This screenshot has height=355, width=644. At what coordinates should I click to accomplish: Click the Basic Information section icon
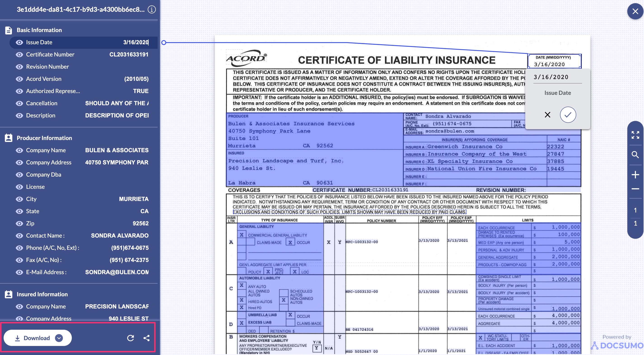tap(9, 30)
